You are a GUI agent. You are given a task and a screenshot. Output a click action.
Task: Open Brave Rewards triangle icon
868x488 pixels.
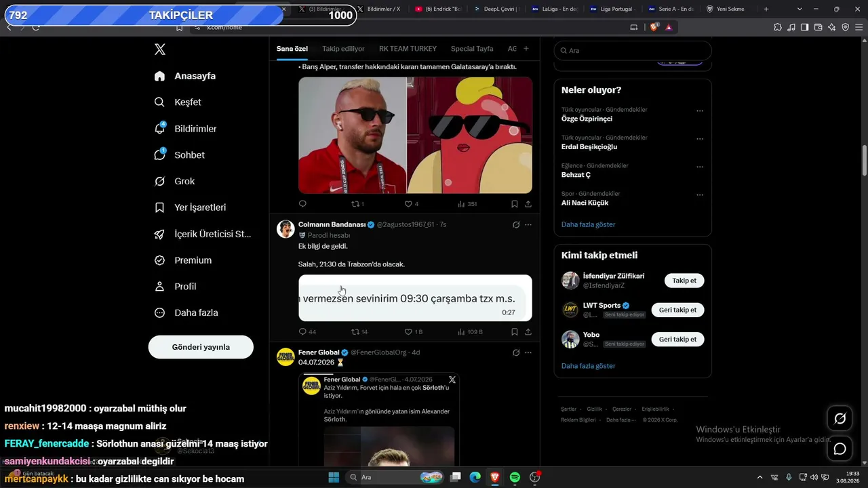pos(669,27)
